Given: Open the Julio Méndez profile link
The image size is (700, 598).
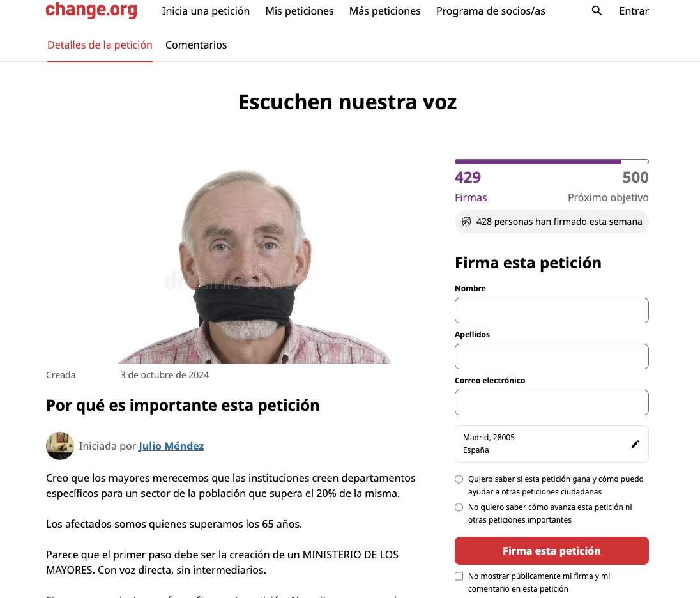Looking at the screenshot, I should [171, 446].
